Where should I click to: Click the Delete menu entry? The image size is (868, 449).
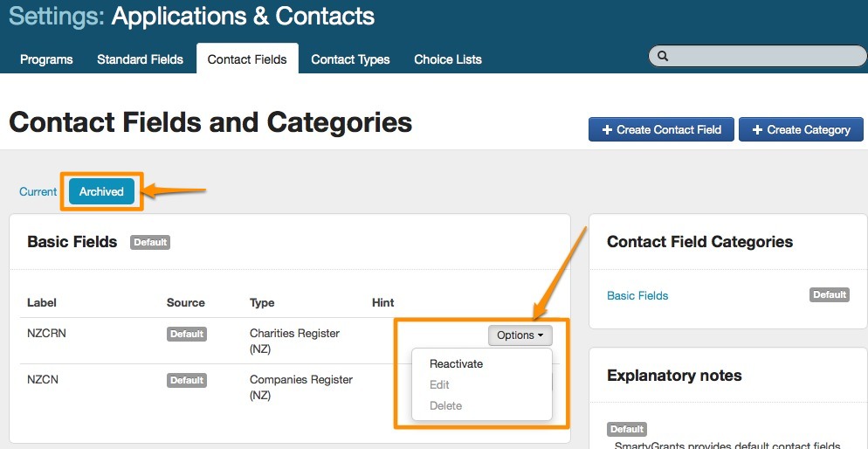445,406
